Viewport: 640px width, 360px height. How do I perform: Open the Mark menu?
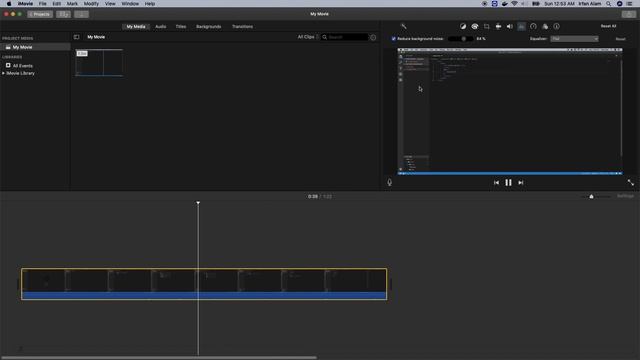tap(72, 4)
